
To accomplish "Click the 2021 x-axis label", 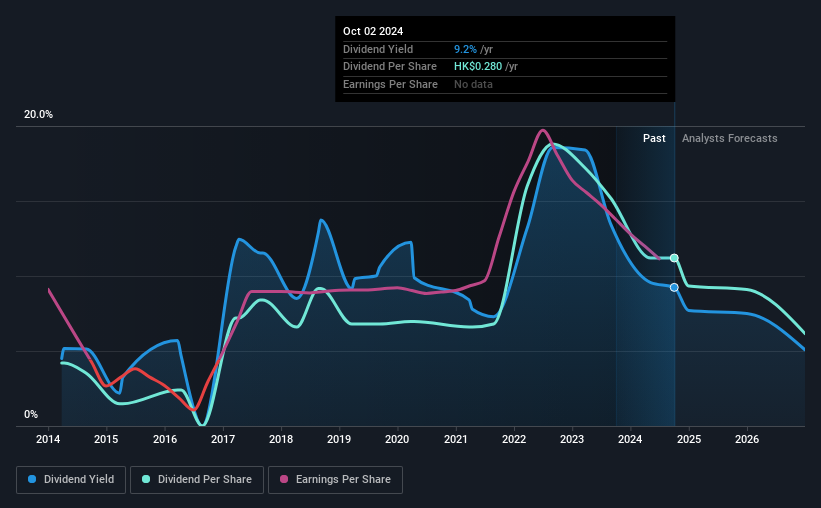I will click(456, 439).
